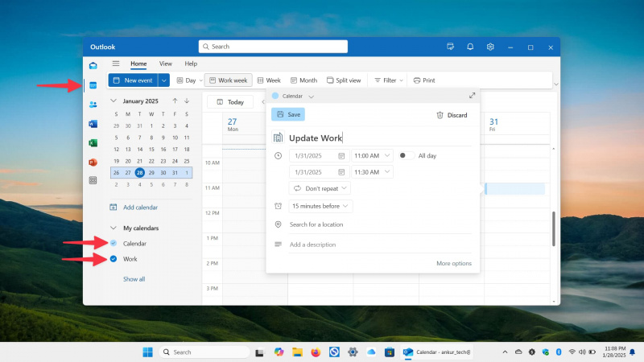Open the Calendar icon in Outlook sidebar
This screenshot has width=644, height=362.
93,85
